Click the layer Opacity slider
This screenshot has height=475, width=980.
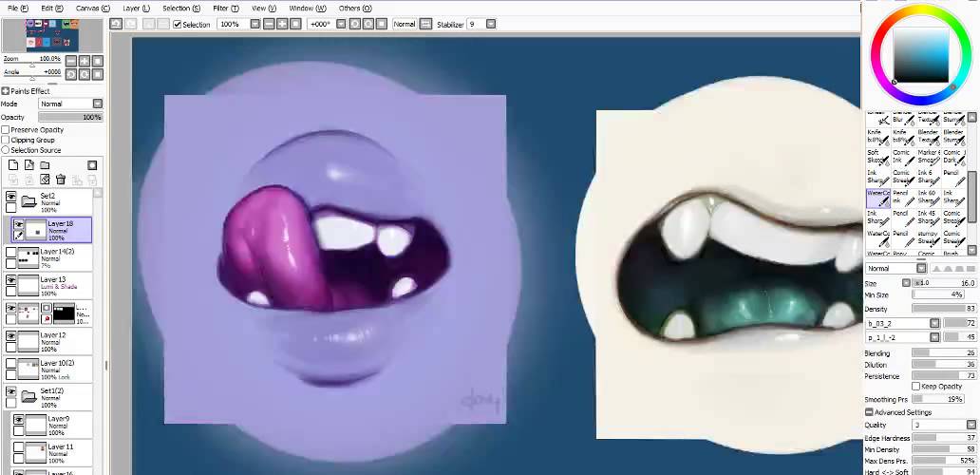tap(70, 117)
